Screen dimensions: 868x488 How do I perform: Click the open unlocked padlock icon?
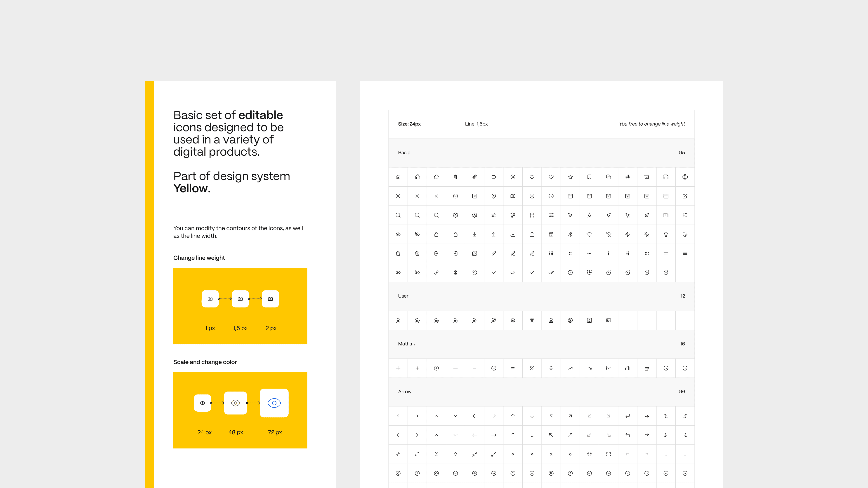455,235
